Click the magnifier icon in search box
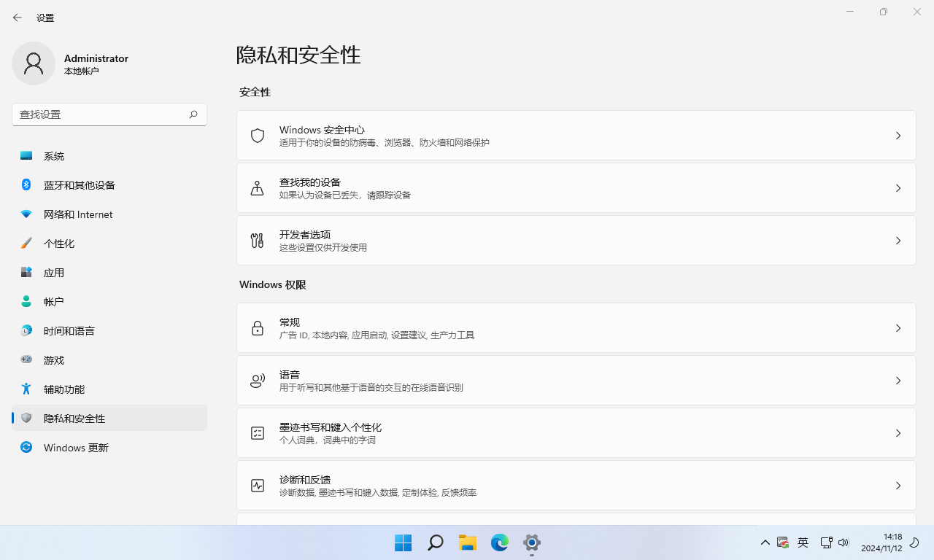The width and height of the screenshot is (934, 560). point(193,114)
